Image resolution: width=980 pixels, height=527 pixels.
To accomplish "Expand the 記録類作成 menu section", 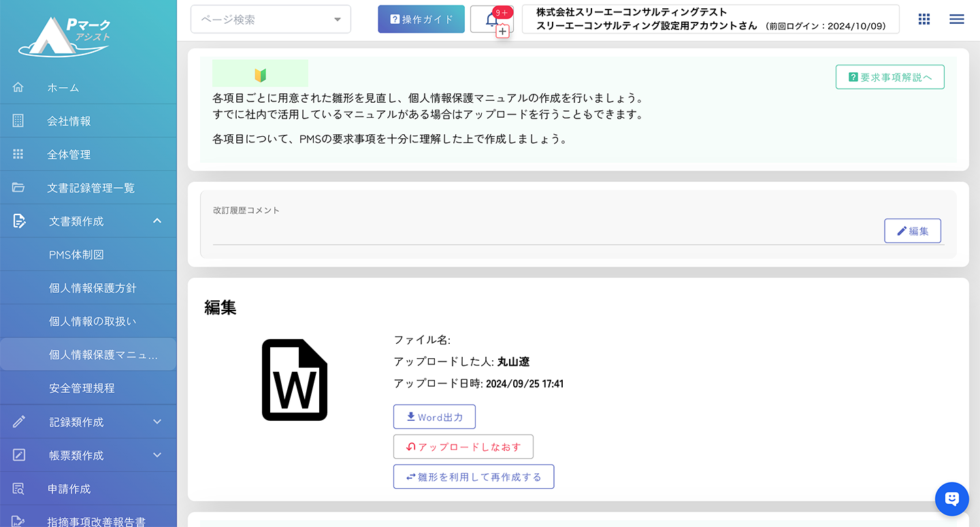I will pyautogui.click(x=157, y=421).
